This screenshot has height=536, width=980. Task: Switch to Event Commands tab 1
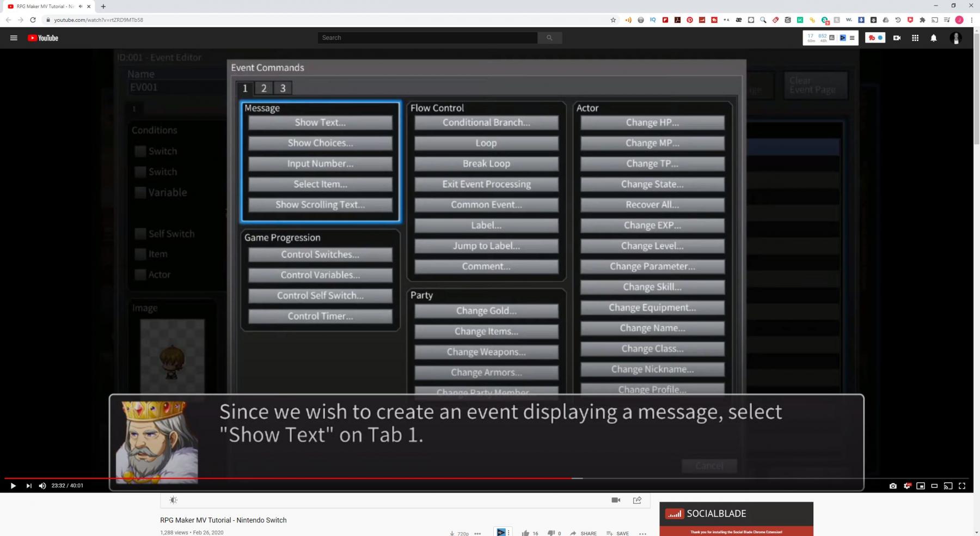[x=245, y=88]
